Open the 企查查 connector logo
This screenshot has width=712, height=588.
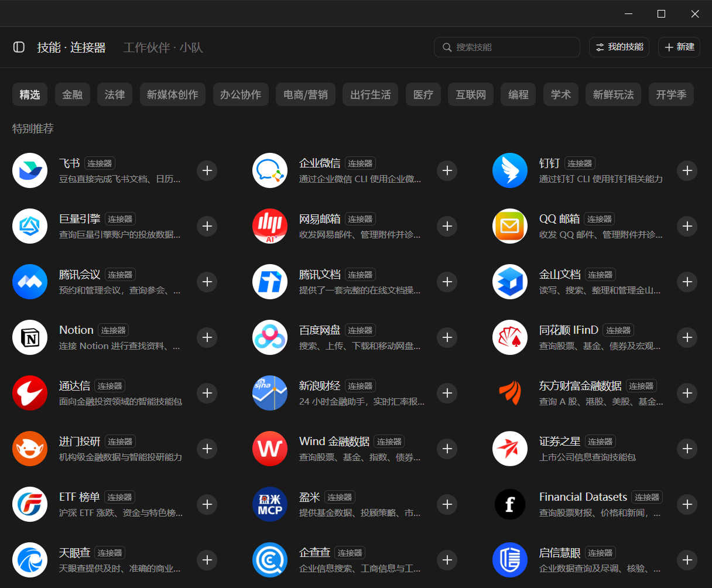(x=270, y=560)
